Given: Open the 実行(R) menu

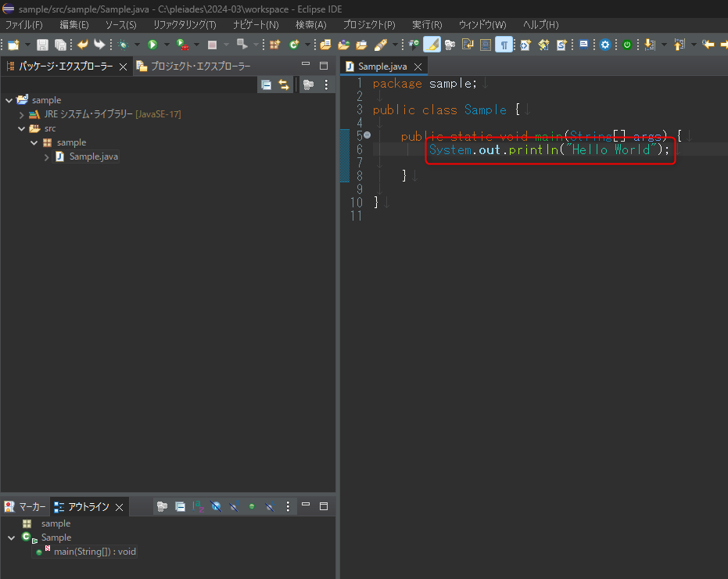Looking at the screenshot, I should (427, 24).
